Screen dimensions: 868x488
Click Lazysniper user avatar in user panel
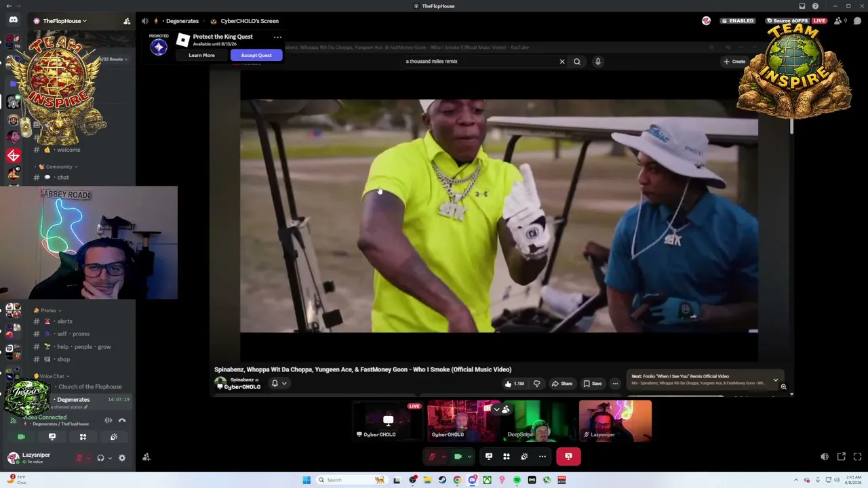coord(13,458)
